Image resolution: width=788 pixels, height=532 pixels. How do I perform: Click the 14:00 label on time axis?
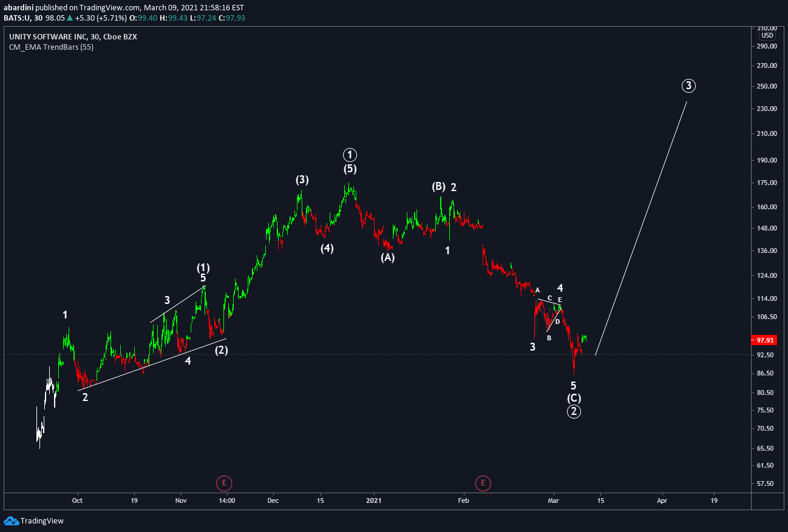[x=227, y=501]
